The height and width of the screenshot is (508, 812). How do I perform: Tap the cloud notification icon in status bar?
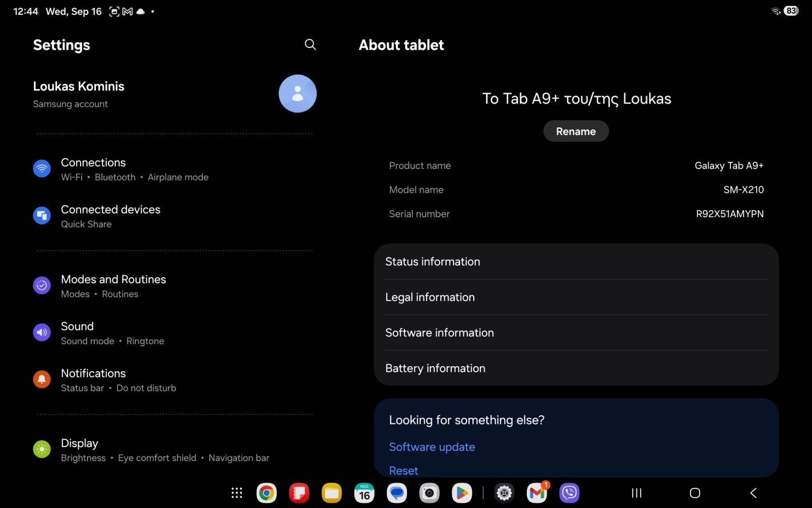point(141,11)
